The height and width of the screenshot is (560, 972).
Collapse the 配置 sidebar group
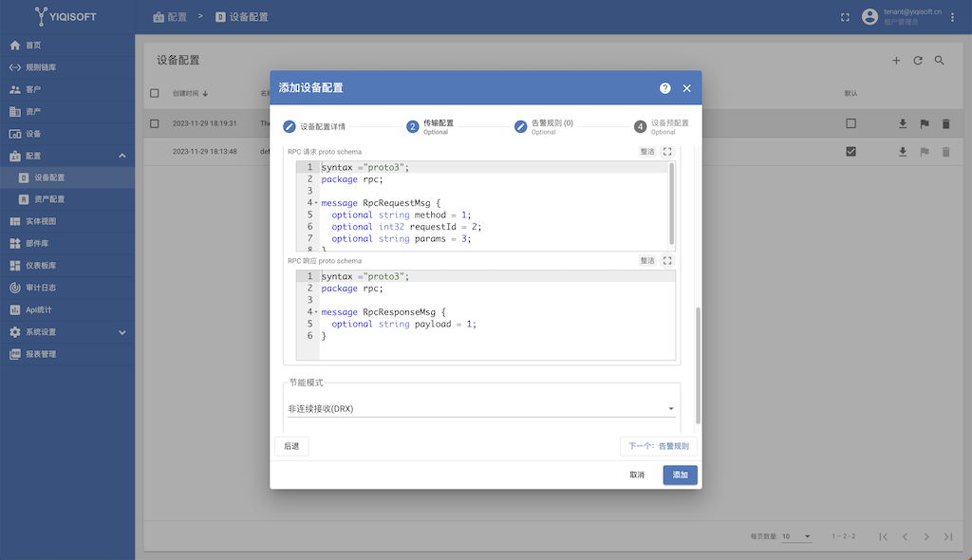click(67, 156)
